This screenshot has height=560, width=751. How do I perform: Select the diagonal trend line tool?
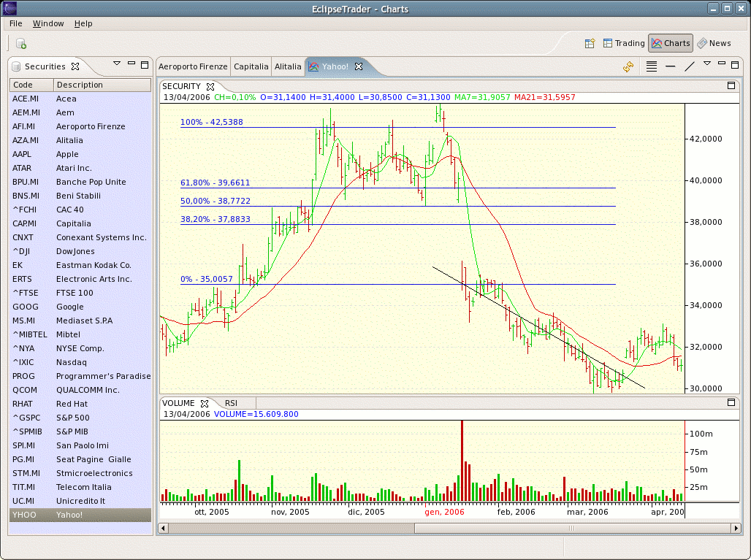pyautogui.click(x=689, y=67)
